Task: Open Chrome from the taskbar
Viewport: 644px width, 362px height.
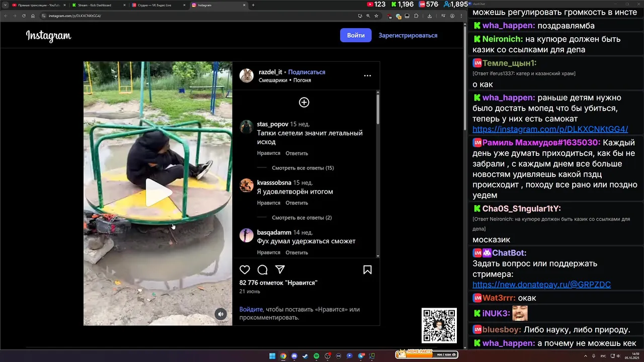Action: pos(283,356)
